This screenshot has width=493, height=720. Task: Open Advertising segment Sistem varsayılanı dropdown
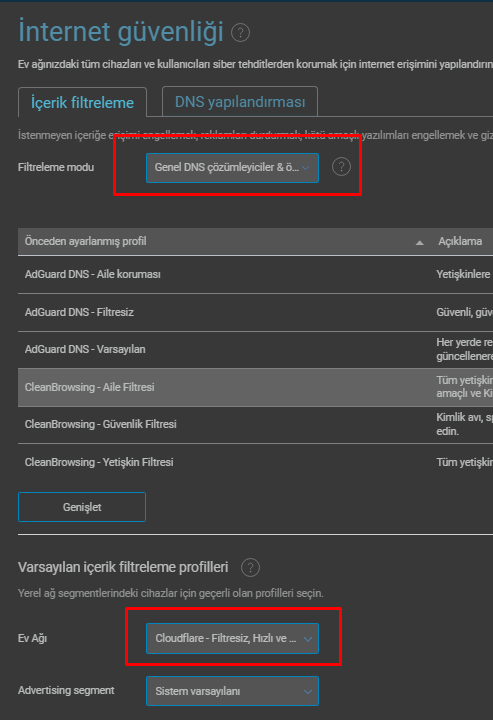point(232,691)
